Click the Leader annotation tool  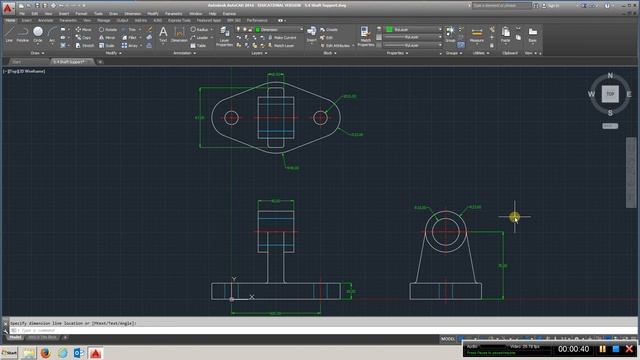[x=199, y=38]
